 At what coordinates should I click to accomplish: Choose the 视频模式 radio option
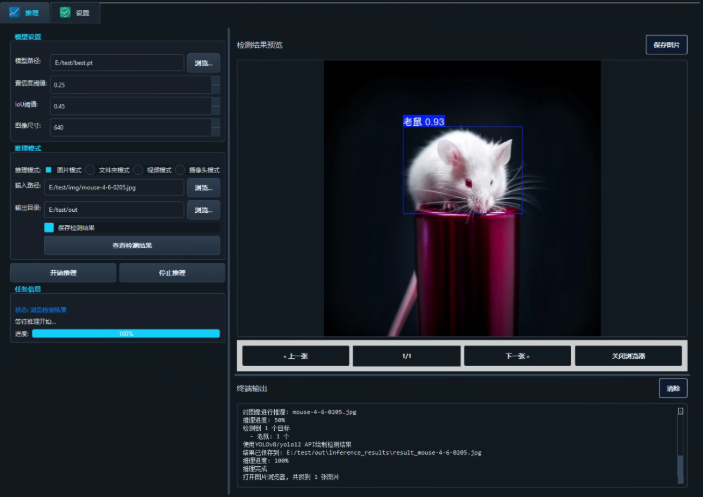point(138,170)
